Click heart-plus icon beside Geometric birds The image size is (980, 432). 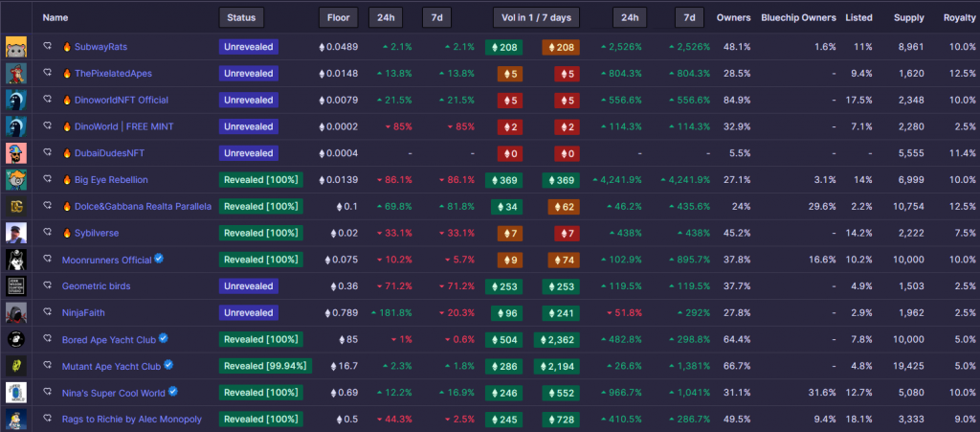47,285
